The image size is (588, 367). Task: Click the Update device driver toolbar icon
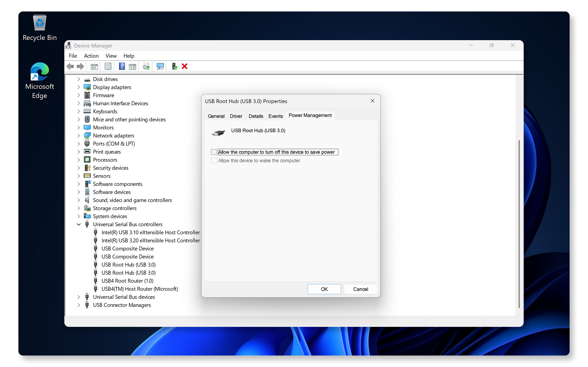pos(146,66)
